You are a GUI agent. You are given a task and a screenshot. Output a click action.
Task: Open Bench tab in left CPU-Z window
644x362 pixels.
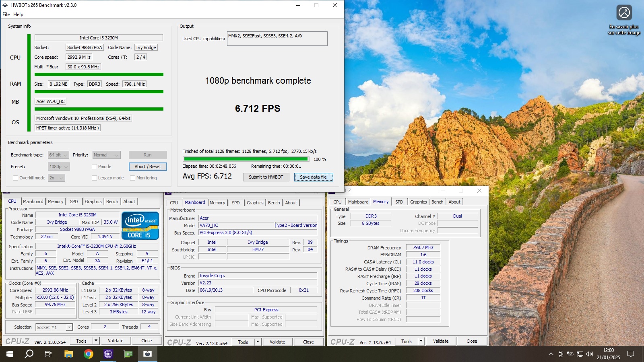point(112,202)
